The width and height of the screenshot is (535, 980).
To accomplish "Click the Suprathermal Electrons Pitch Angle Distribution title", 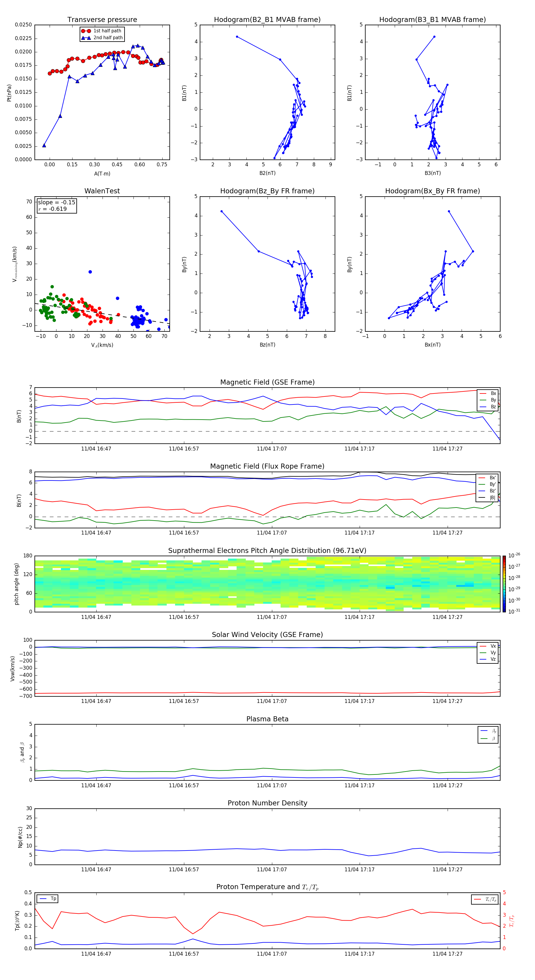I will [267, 551].
